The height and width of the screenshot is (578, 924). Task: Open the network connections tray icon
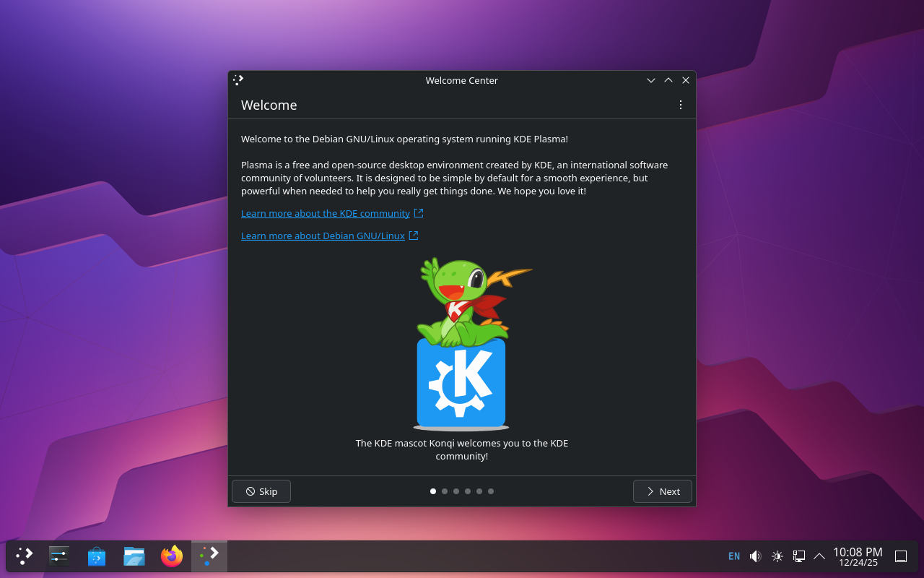pyautogui.click(x=799, y=556)
